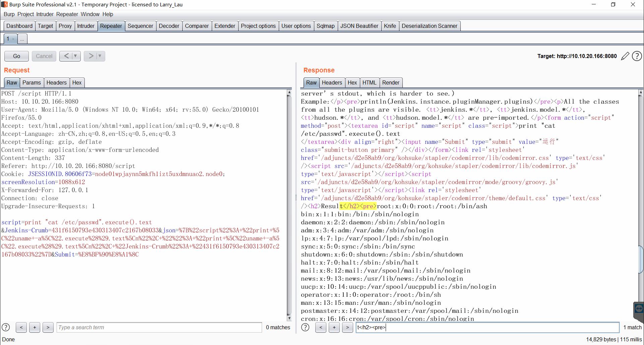The height and width of the screenshot is (345, 644).
Task: Go to next response search match
Action: click(347, 327)
